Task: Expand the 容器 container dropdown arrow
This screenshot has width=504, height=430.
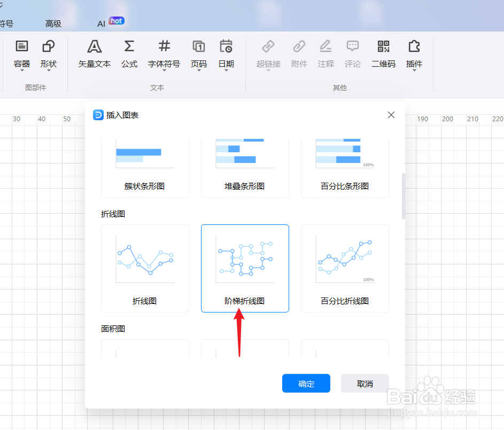Action: tap(21, 69)
